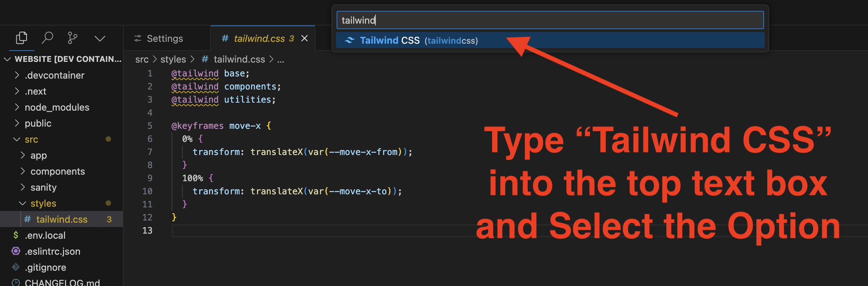Click the tailwind.css breadcrumb segment

coord(239,59)
